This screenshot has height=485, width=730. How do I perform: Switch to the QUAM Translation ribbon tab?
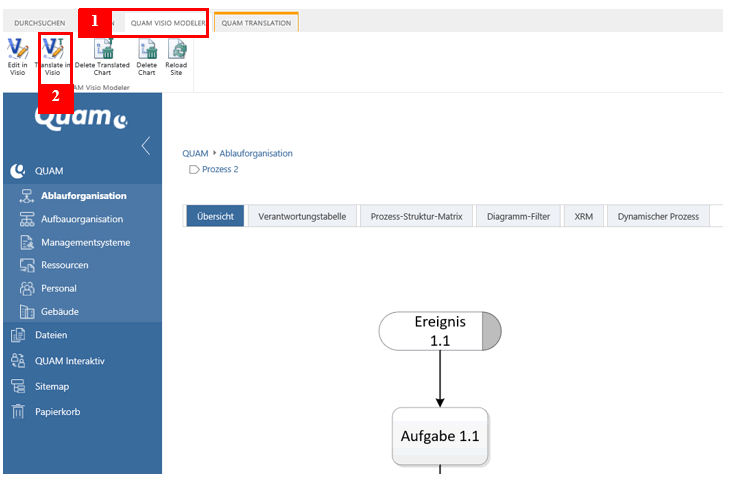(x=255, y=22)
